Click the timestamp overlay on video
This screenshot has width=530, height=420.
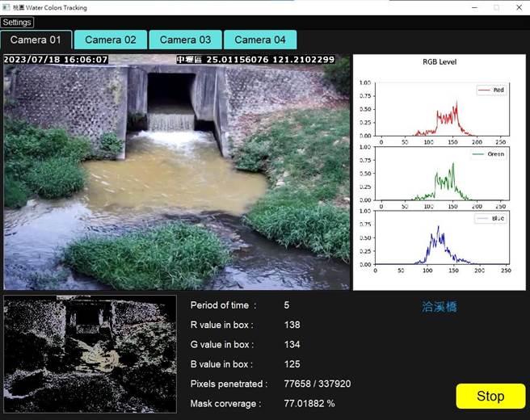pyautogui.click(x=56, y=60)
